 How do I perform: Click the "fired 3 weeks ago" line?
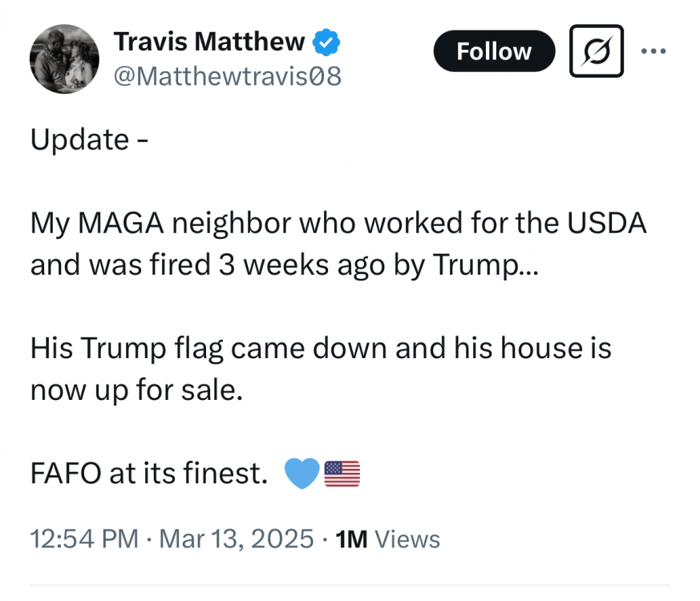coord(285,264)
